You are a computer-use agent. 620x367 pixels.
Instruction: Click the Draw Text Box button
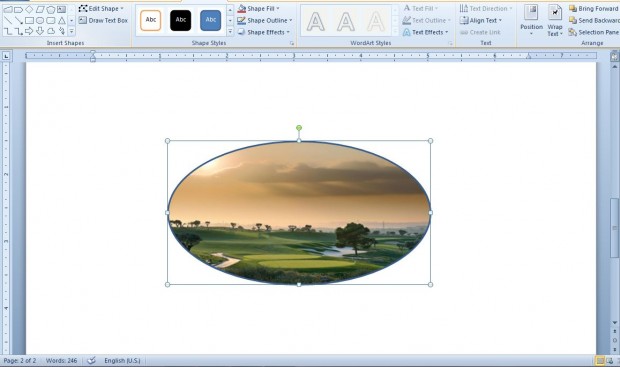[103, 20]
